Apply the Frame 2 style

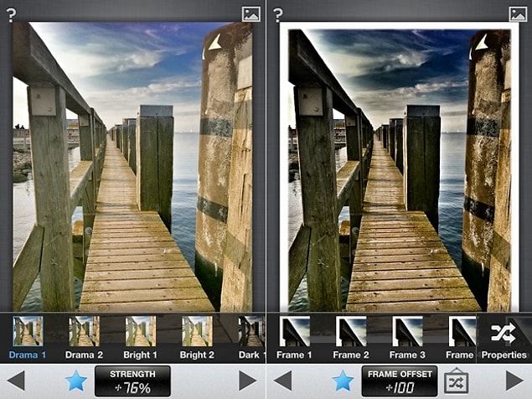351,331
